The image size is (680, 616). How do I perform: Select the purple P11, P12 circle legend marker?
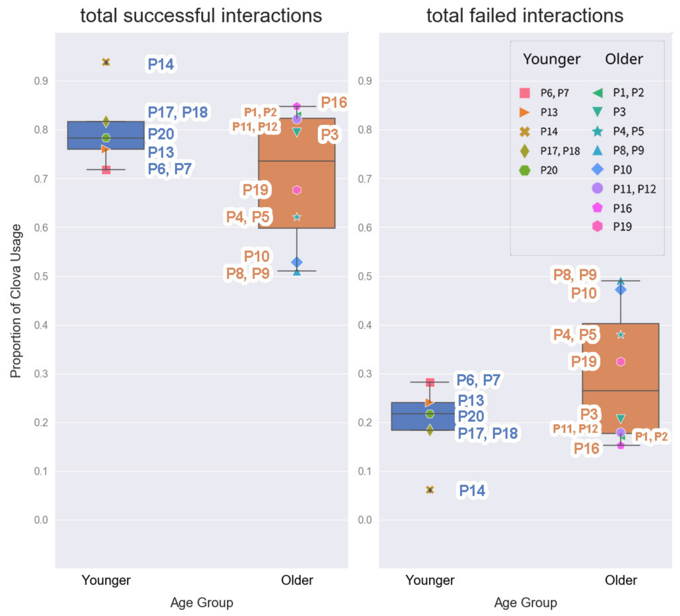coord(597,188)
